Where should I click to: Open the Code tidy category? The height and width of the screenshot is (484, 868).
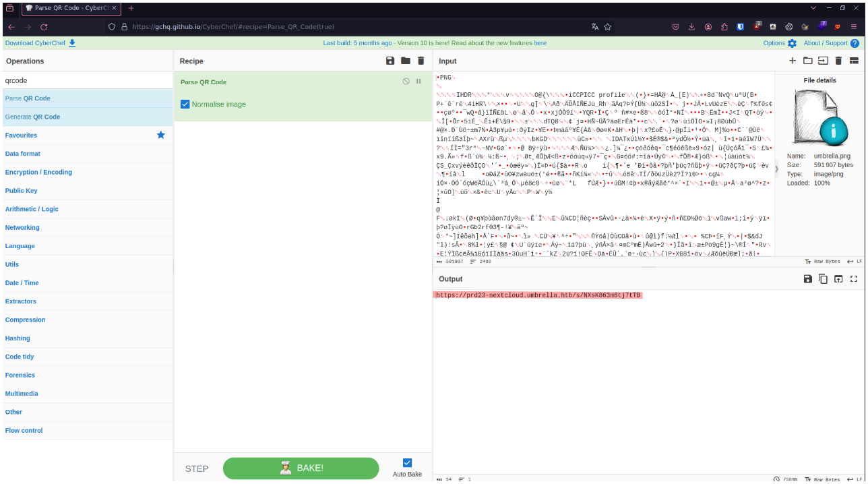[x=87, y=357]
